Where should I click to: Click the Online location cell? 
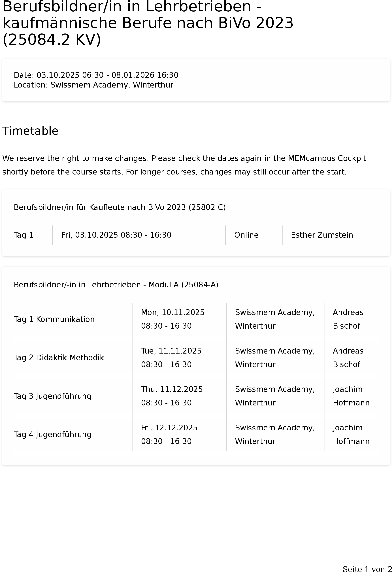pyautogui.click(x=246, y=235)
